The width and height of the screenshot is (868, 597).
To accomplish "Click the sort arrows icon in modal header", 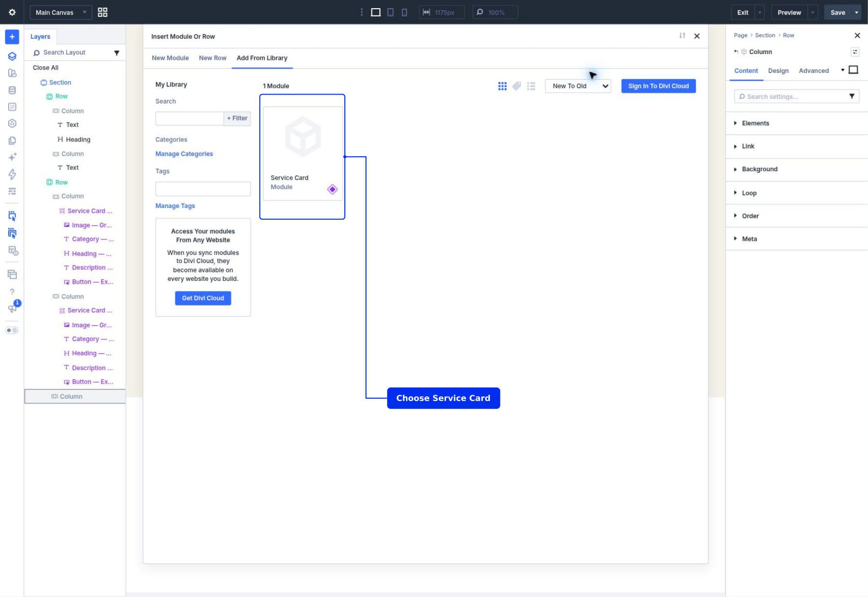I will tap(682, 36).
